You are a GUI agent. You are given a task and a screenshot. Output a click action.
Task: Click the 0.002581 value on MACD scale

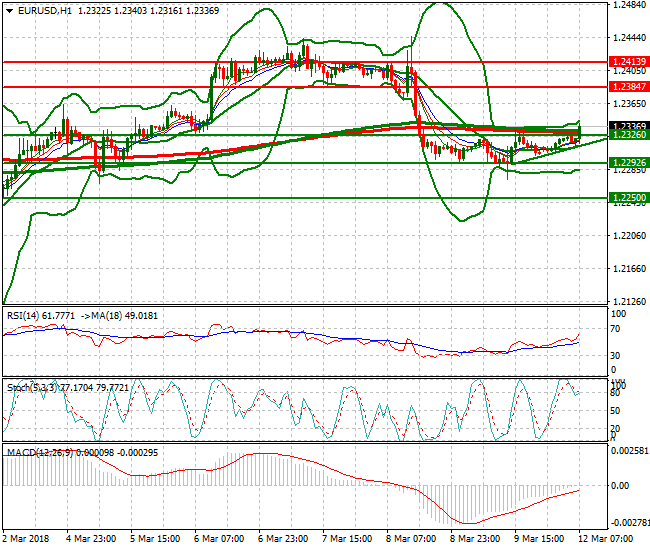628,452
